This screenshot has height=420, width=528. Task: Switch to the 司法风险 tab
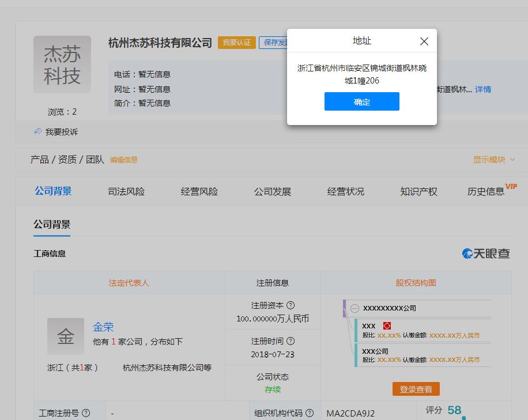(x=126, y=191)
